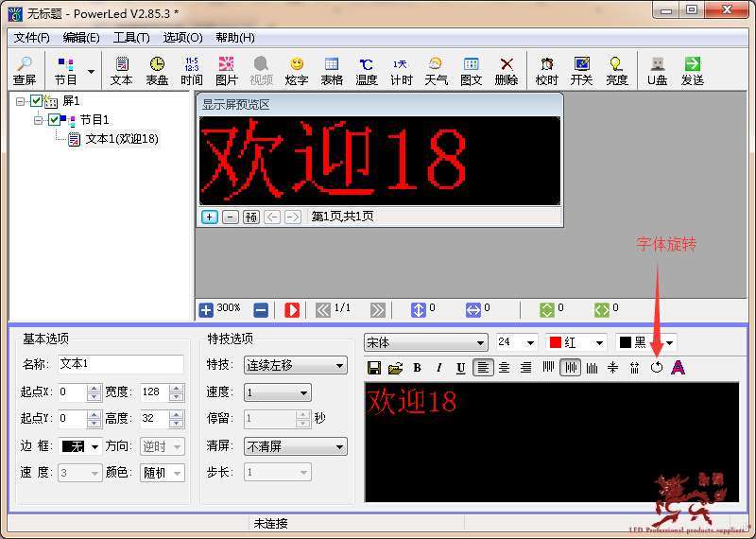This screenshot has height=539, width=756.
Task: Toggle bold B formatting
Action: click(417, 368)
